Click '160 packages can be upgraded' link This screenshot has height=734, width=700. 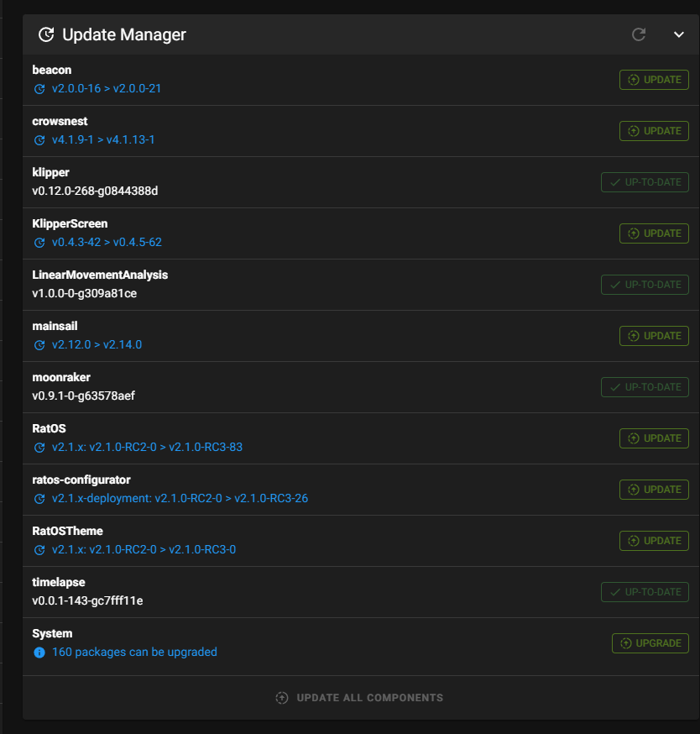tap(135, 653)
